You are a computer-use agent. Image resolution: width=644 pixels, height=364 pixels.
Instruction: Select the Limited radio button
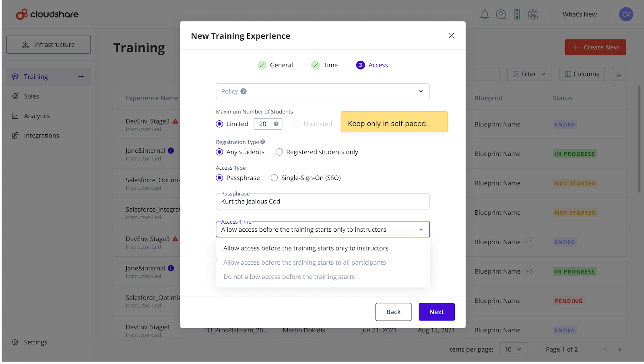219,124
